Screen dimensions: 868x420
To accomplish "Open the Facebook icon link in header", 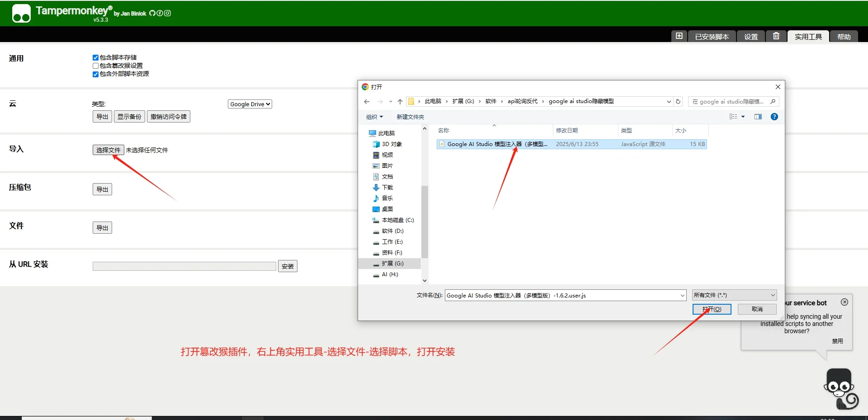I will 160,13.
